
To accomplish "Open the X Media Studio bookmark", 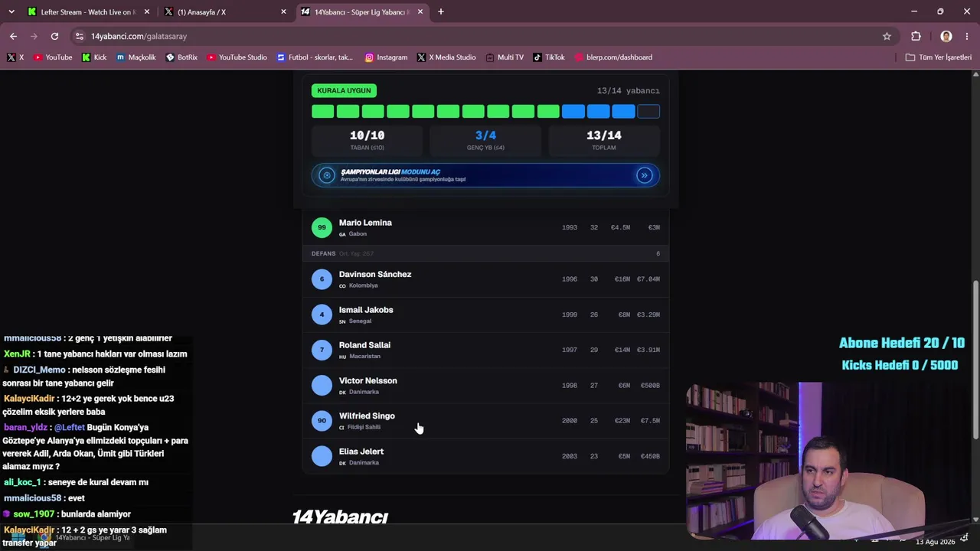I will 446,57.
